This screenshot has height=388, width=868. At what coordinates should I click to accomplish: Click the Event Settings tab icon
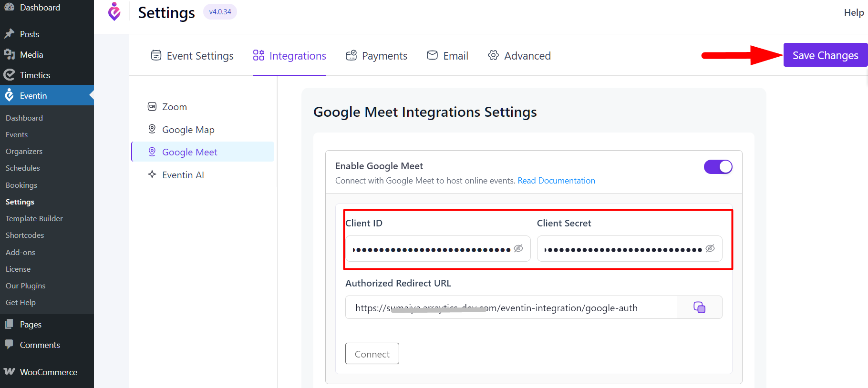click(x=156, y=55)
